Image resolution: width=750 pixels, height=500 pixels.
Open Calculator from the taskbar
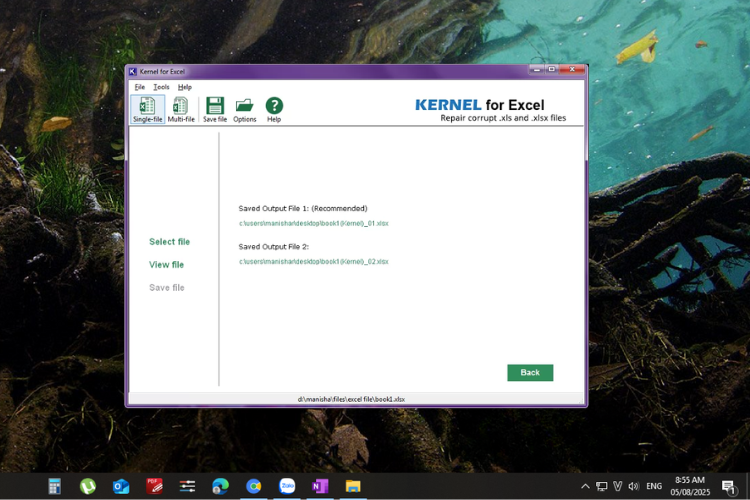coord(55,487)
